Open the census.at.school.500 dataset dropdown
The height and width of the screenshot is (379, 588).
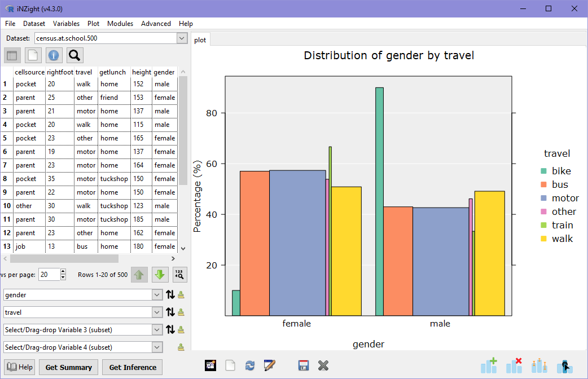tap(182, 38)
